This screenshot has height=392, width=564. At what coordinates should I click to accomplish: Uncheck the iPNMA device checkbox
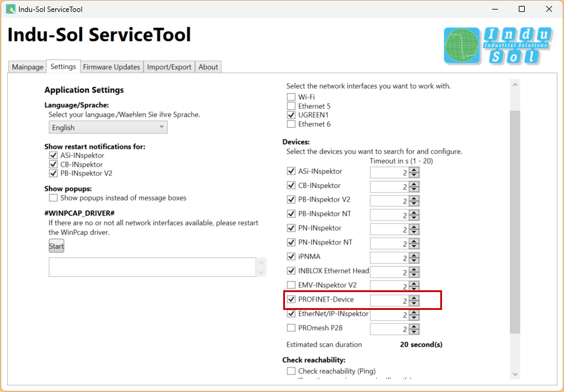[x=291, y=256]
